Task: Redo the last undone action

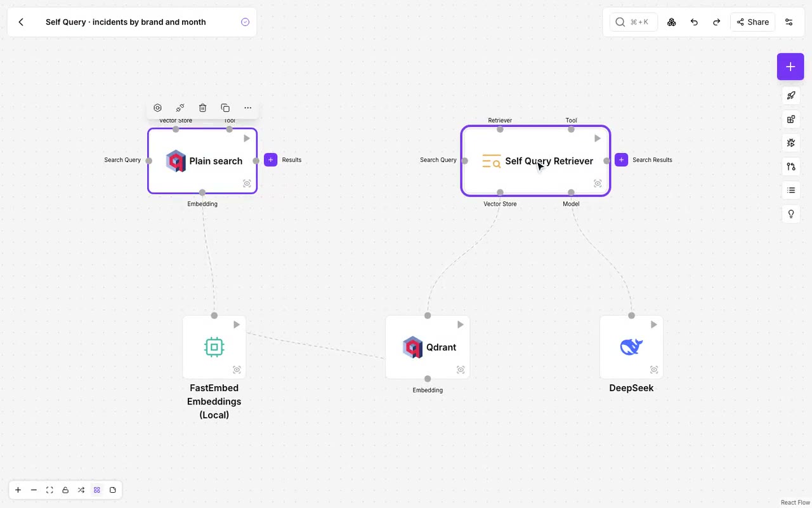Action: (x=716, y=22)
